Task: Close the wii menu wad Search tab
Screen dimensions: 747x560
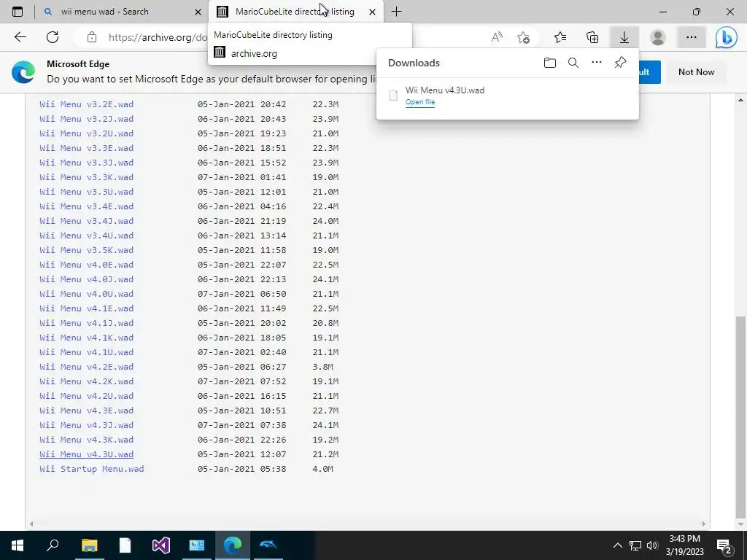Action: 198,12
